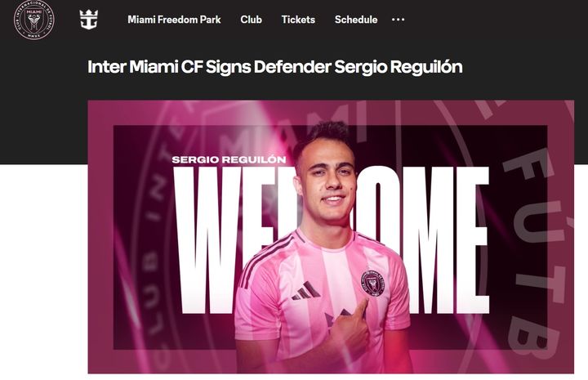
Task: Open the Miami Freedom Park menu item
Action: [x=174, y=20]
